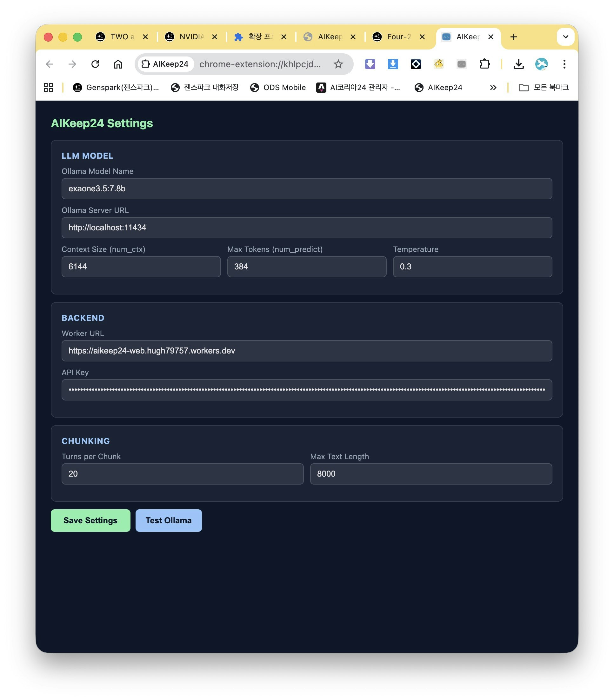Switch to the TWO tab
Viewport: 614px width, 700px height.
(x=122, y=36)
